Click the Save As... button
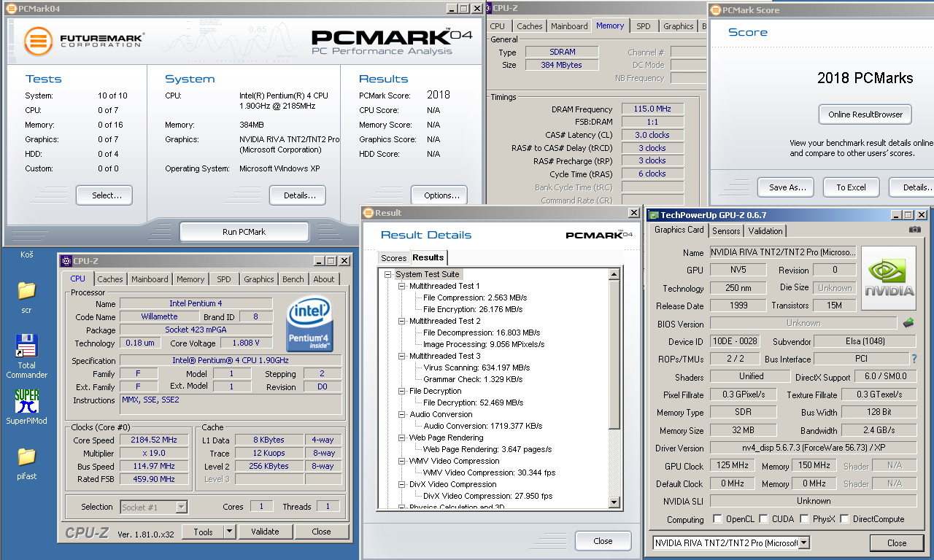 (786, 187)
